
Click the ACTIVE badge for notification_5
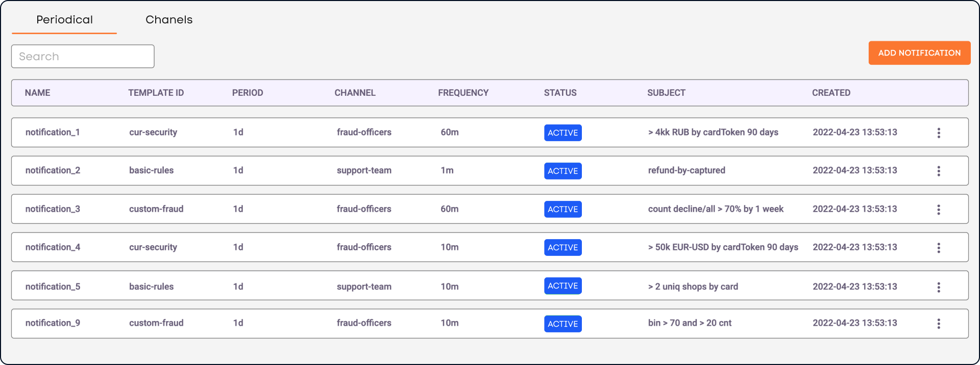[562, 286]
